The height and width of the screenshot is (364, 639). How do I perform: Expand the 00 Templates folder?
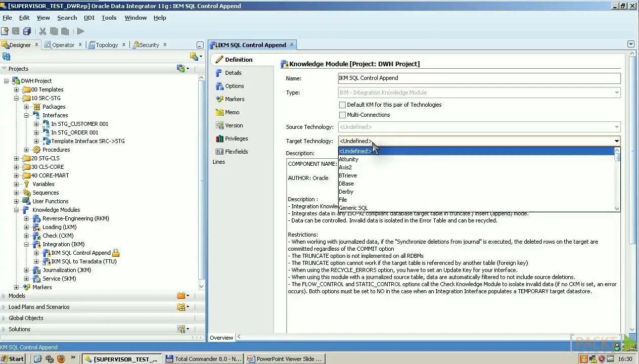coord(16,89)
